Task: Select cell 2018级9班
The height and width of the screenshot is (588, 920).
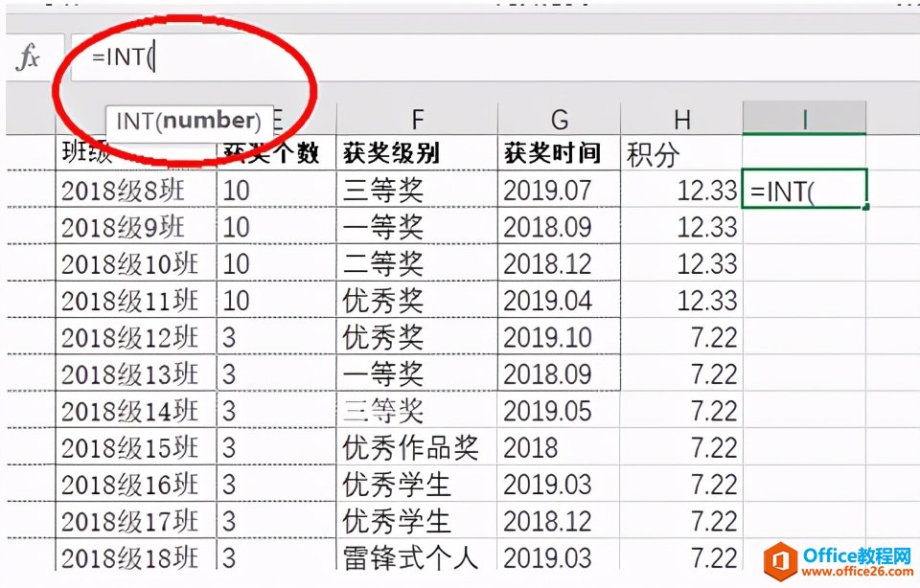Action: [136, 226]
